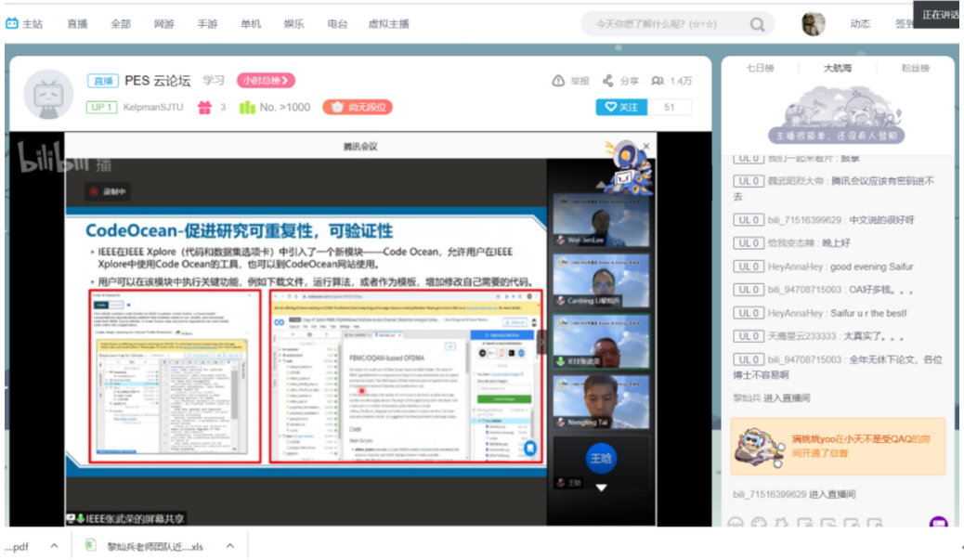Click the Wei-JenLee video thumbnail
Image resolution: width=964 pixels, height=560 pixels.
tap(601, 220)
